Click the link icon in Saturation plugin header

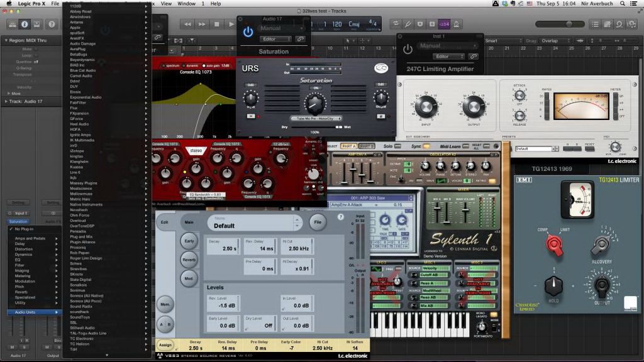[301, 39]
